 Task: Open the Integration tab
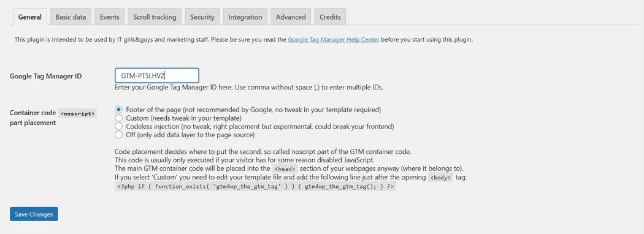click(x=245, y=17)
